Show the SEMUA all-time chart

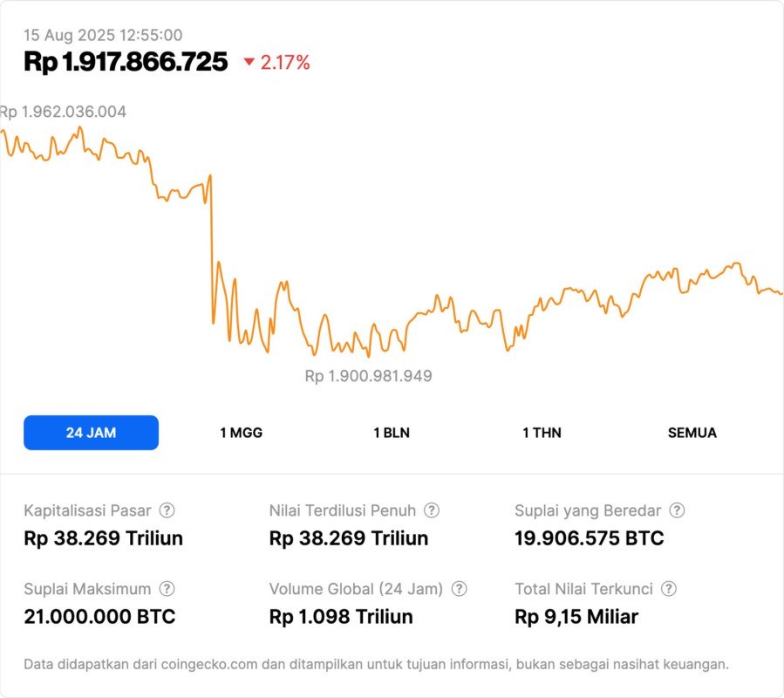pos(692,432)
